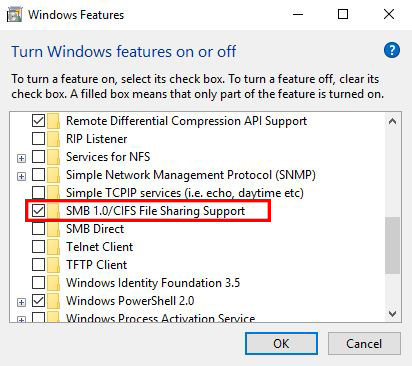The height and width of the screenshot is (366, 412).
Task: Click the Windows Features title bar icon
Action: point(14,15)
